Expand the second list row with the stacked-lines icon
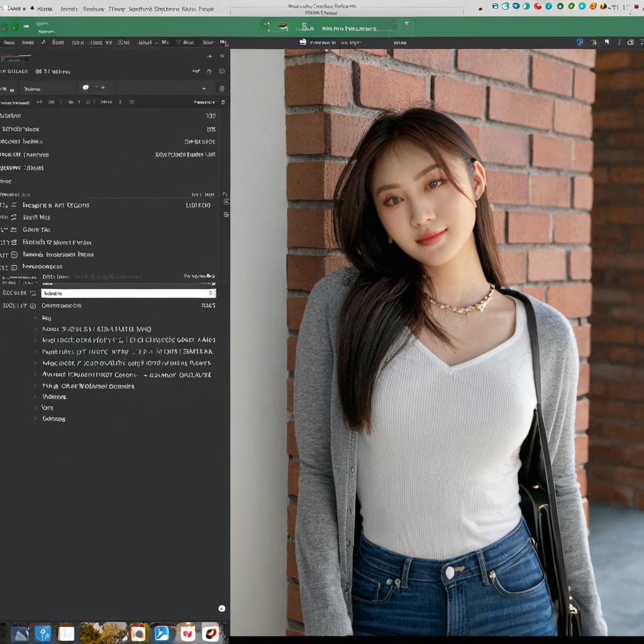The image size is (644, 644). click(x=14, y=217)
